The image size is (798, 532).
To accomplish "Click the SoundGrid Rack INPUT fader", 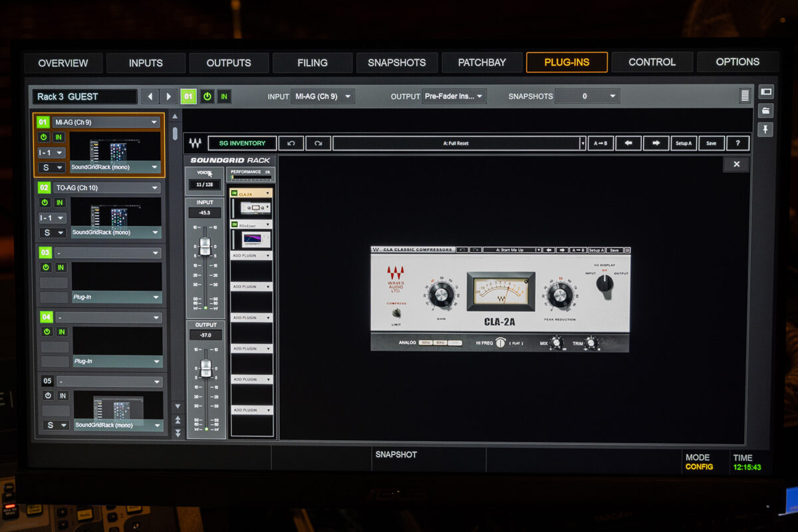I will click(x=205, y=246).
